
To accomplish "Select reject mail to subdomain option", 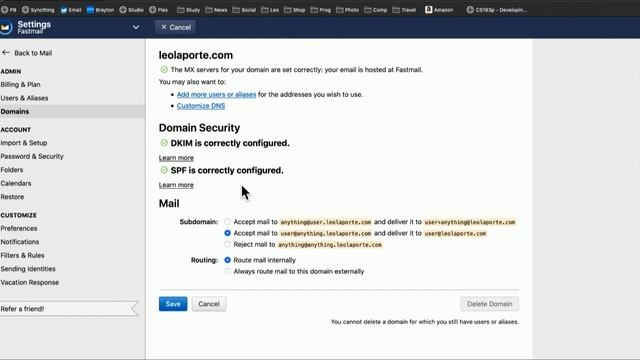I will point(227,244).
